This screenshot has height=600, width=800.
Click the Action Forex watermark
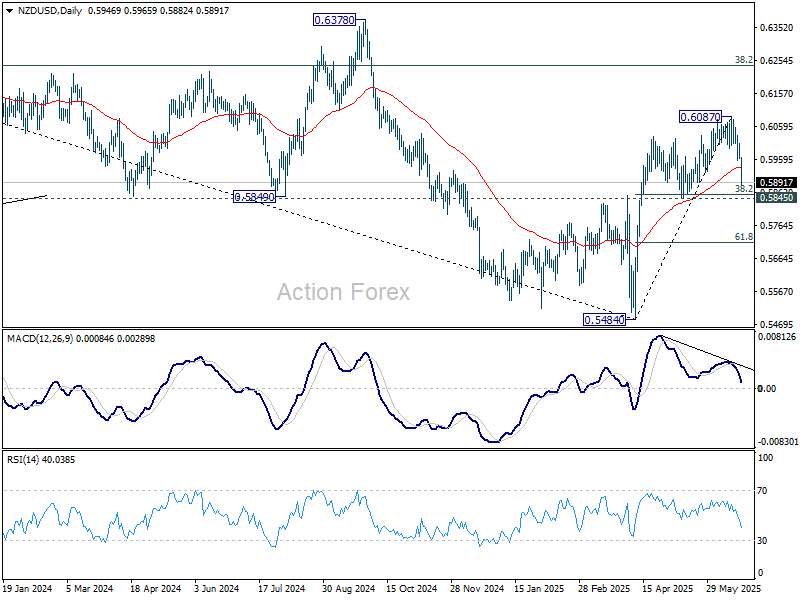click(343, 292)
